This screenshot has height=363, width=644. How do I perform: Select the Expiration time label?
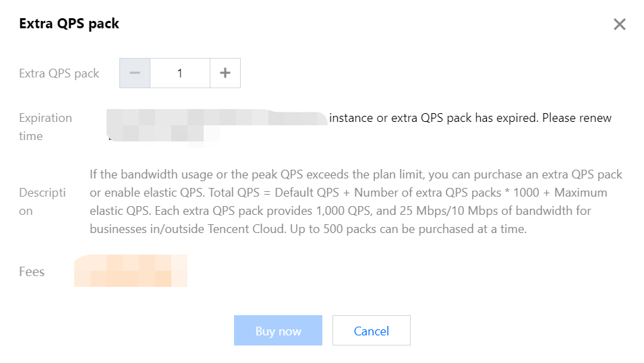(x=45, y=127)
